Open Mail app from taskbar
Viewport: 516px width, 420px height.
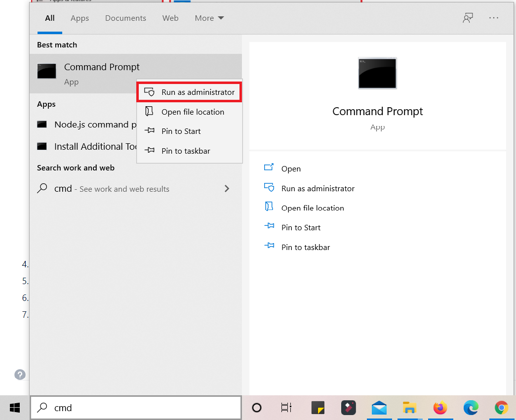pyautogui.click(x=379, y=408)
